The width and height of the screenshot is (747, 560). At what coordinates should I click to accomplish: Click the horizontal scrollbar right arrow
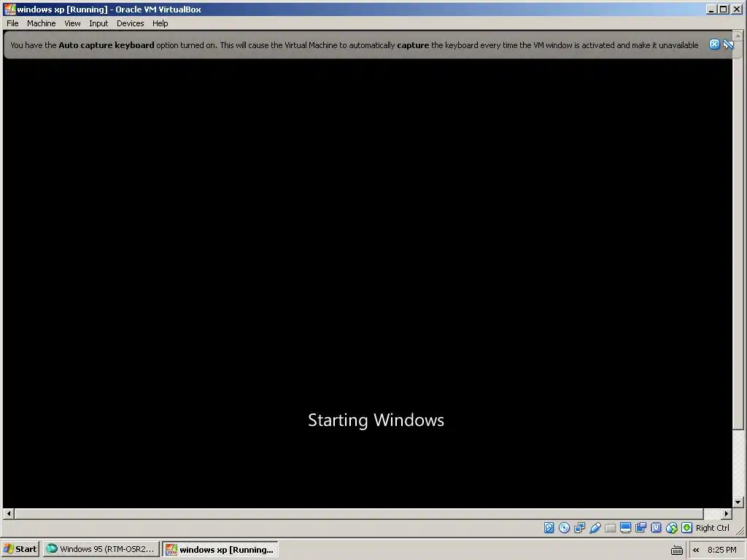coord(726,514)
